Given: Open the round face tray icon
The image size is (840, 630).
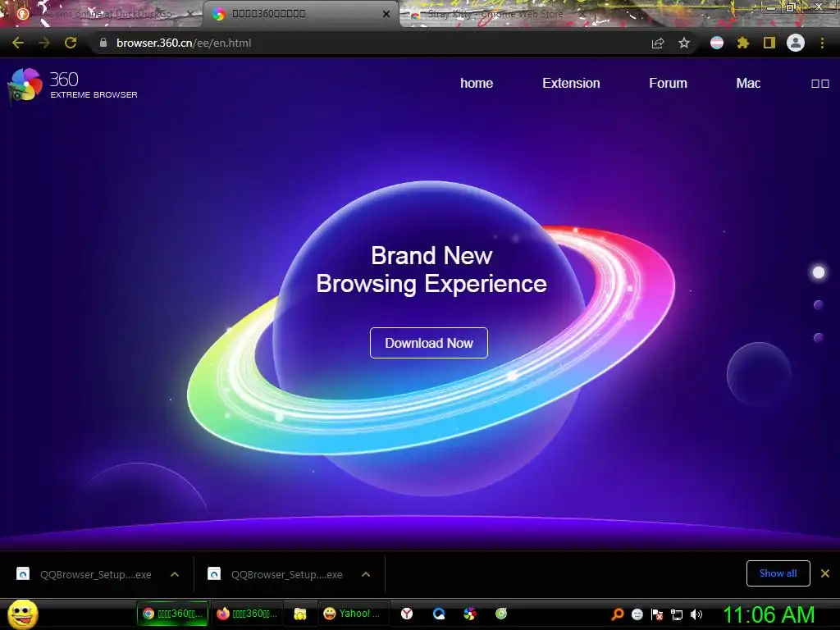Looking at the screenshot, I should pyautogui.click(x=637, y=614).
